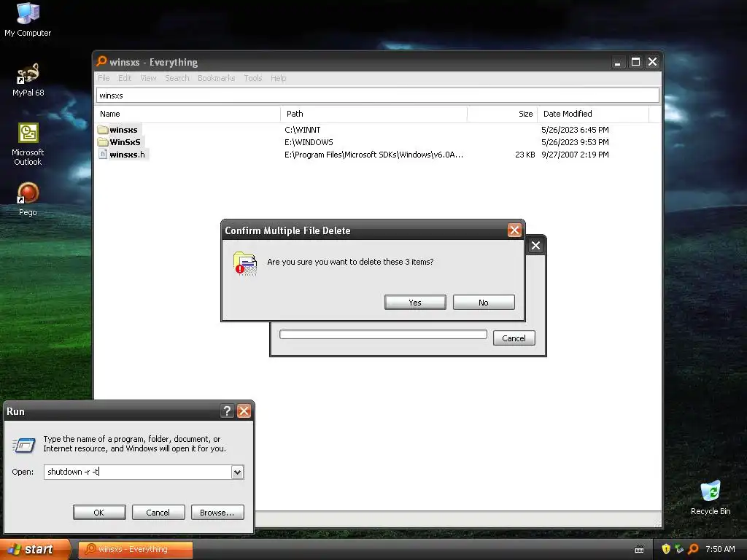
Task: Click the delete warning folder icon in dialog
Action: click(x=245, y=264)
